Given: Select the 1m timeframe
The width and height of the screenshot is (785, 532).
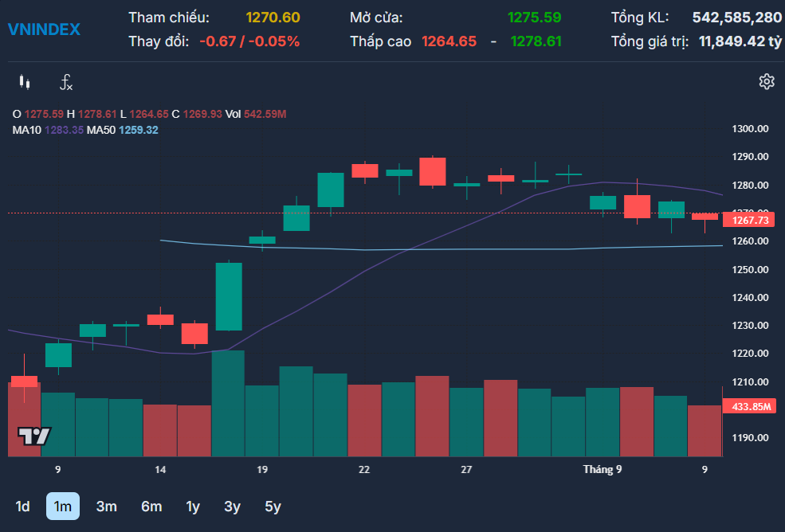Looking at the screenshot, I should pyautogui.click(x=63, y=507).
